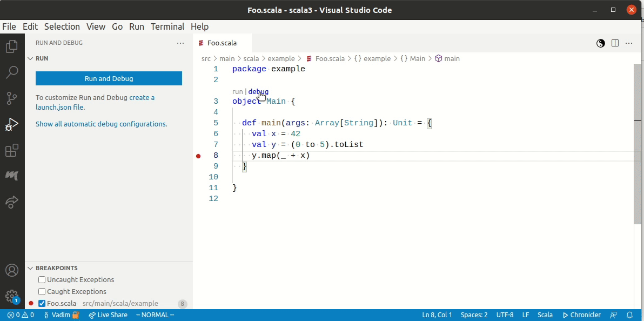
Task: Open the File menu
Action: [x=9, y=26]
